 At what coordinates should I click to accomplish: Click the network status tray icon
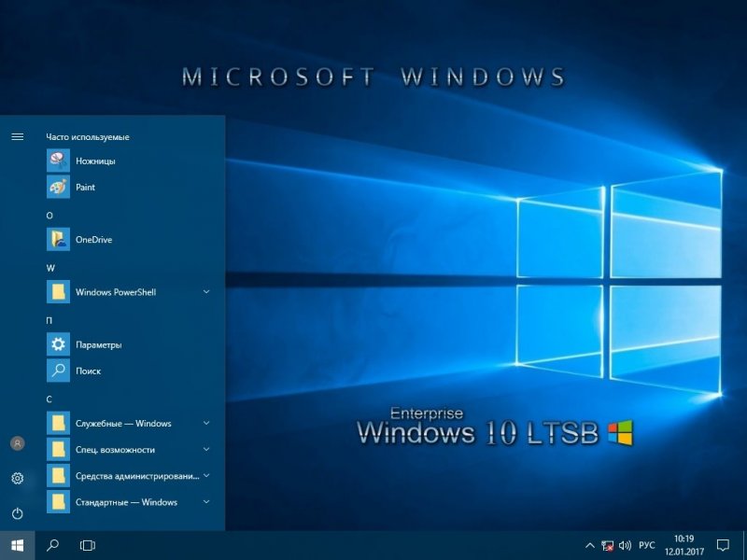pos(607,546)
